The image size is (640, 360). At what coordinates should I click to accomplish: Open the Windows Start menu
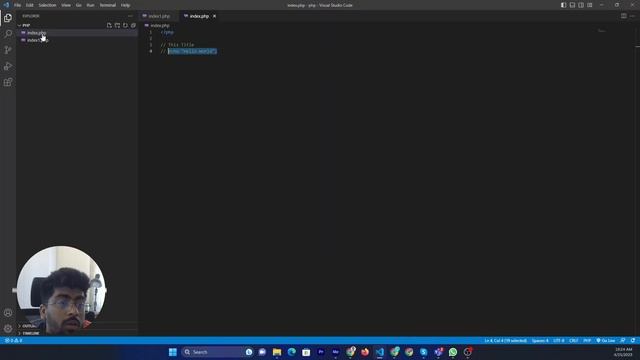(173, 352)
